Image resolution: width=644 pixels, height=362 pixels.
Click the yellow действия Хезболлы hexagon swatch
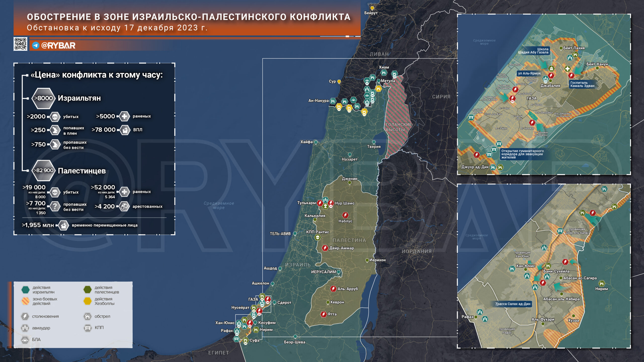pyautogui.click(x=88, y=301)
